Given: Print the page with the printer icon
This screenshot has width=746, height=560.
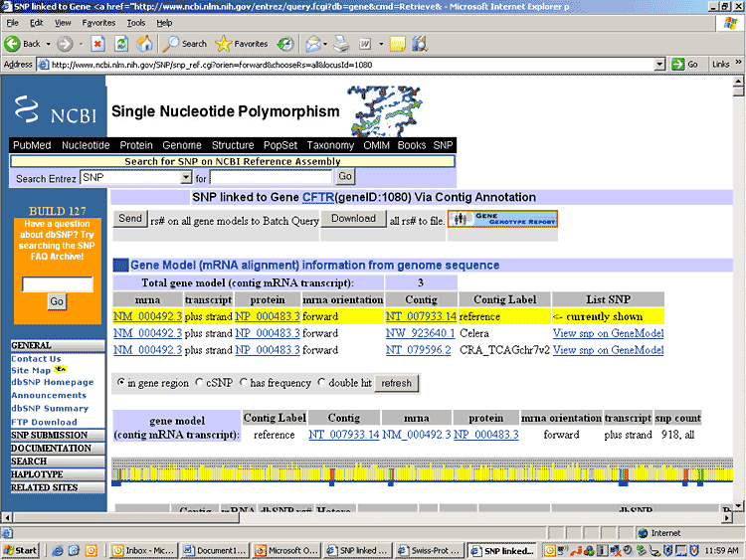Looking at the screenshot, I should coord(341,44).
